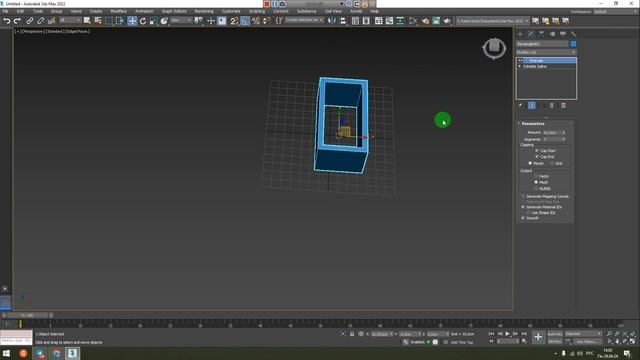Open the selection filter dropdown
This screenshot has width=640, height=360.
click(69, 20)
